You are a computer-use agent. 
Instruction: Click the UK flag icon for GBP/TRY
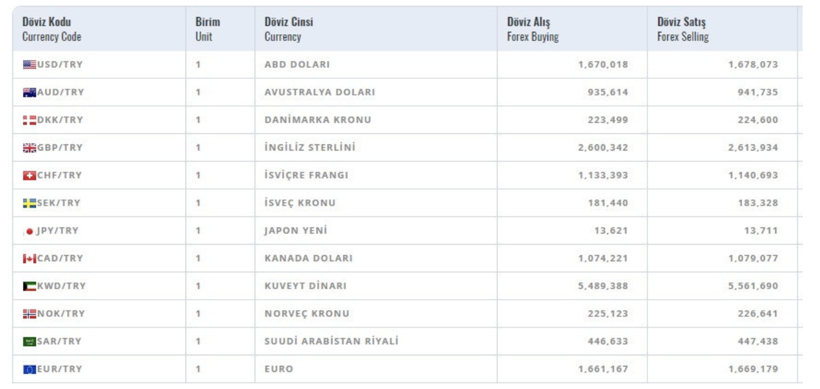pyautogui.click(x=29, y=148)
